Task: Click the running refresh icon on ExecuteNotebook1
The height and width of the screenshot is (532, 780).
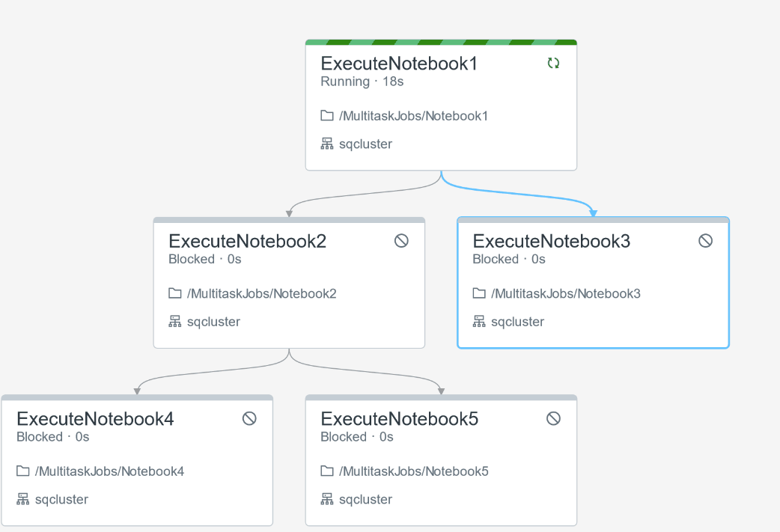Action: [553, 63]
